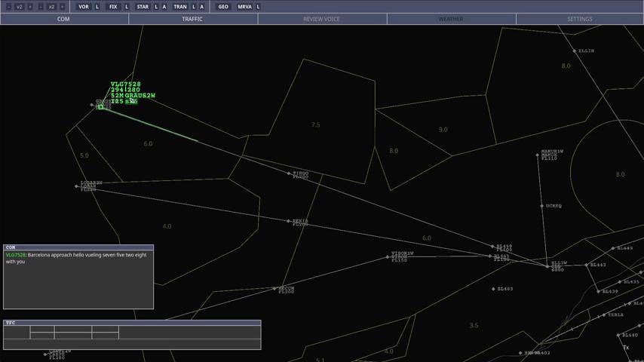The height and width of the screenshot is (362, 644).
Task: Open the COM tab
Action: pyautogui.click(x=64, y=19)
